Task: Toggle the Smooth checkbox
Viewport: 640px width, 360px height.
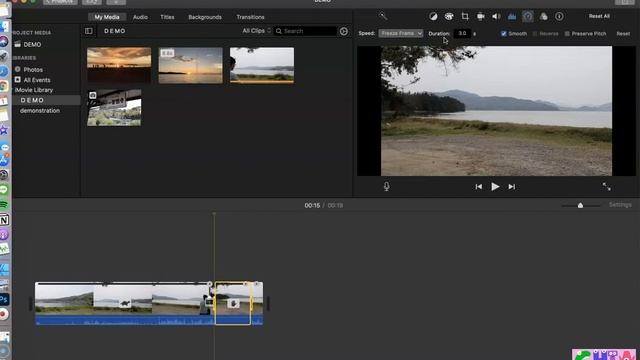Action: click(504, 33)
